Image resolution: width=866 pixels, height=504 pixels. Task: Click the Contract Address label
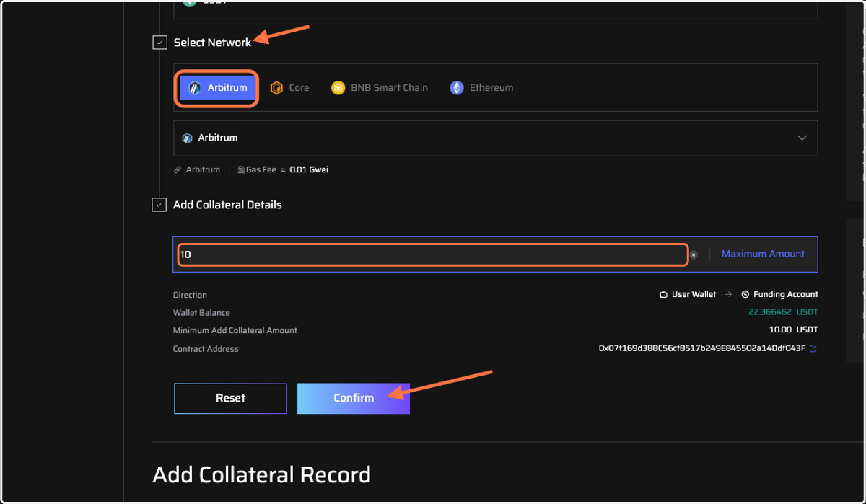[x=206, y=349]
